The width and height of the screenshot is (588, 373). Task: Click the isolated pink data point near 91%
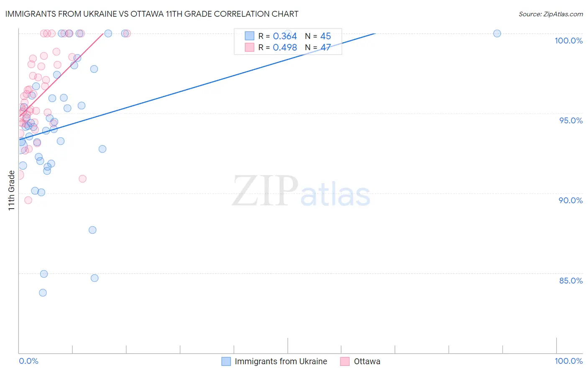[82, 179]
